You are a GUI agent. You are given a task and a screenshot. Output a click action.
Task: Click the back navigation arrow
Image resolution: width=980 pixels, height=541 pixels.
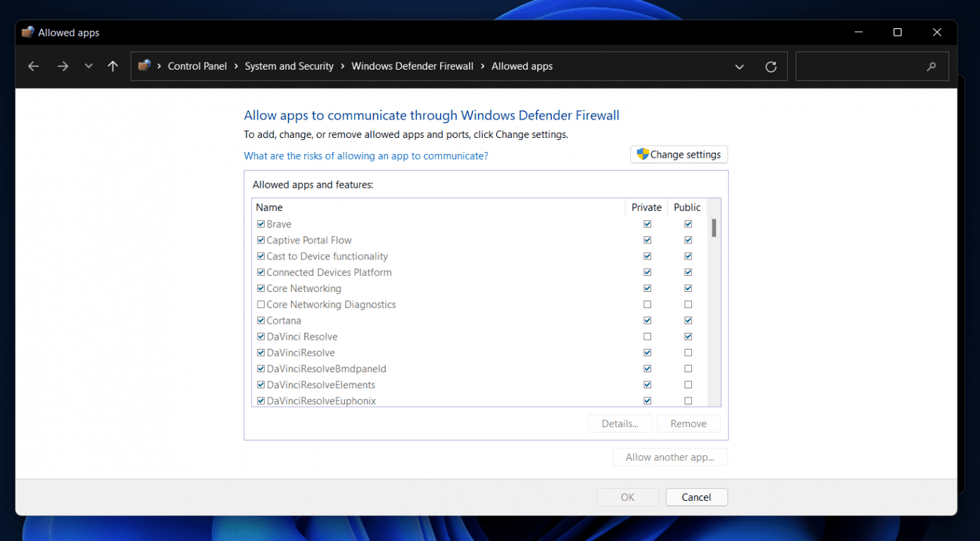click(x=33, y=66)
